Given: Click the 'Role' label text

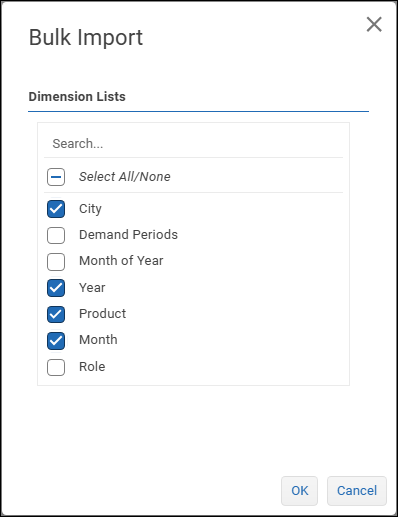Looking at the screenshot, I should 92,367.
